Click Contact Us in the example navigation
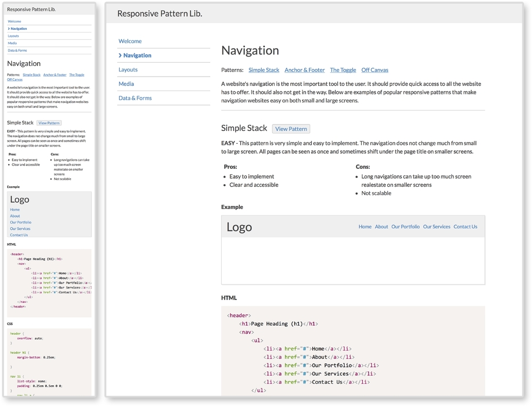Viewport: 532px width, 406px height. [x=465, y=227]
